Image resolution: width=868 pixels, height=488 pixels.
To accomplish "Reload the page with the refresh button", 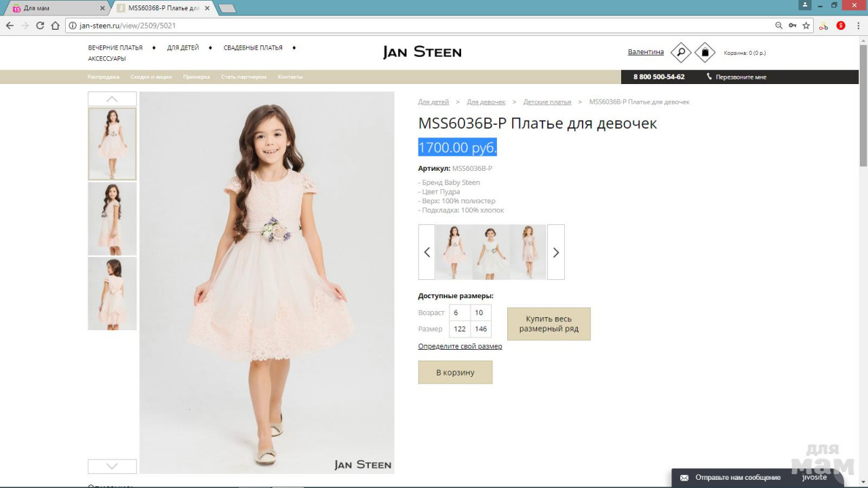I will [x=40, y=26].
